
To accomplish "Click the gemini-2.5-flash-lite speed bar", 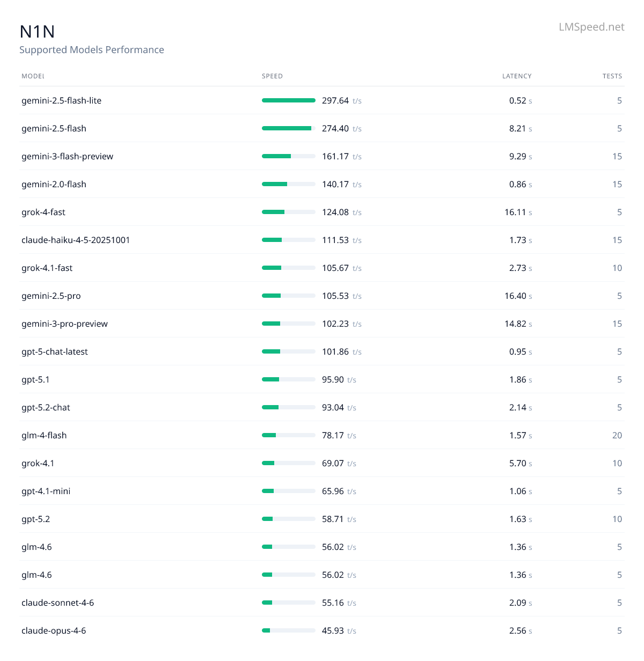I will [x=289, y=100].
